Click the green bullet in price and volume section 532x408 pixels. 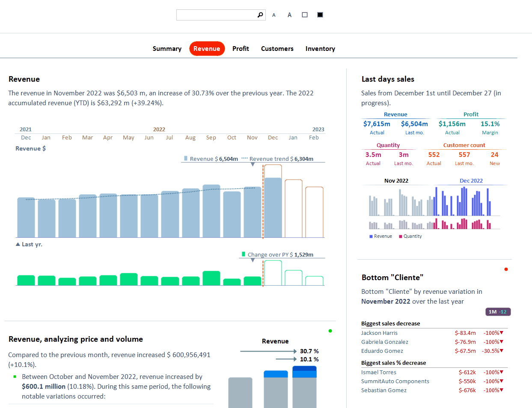tap(15, 376)
